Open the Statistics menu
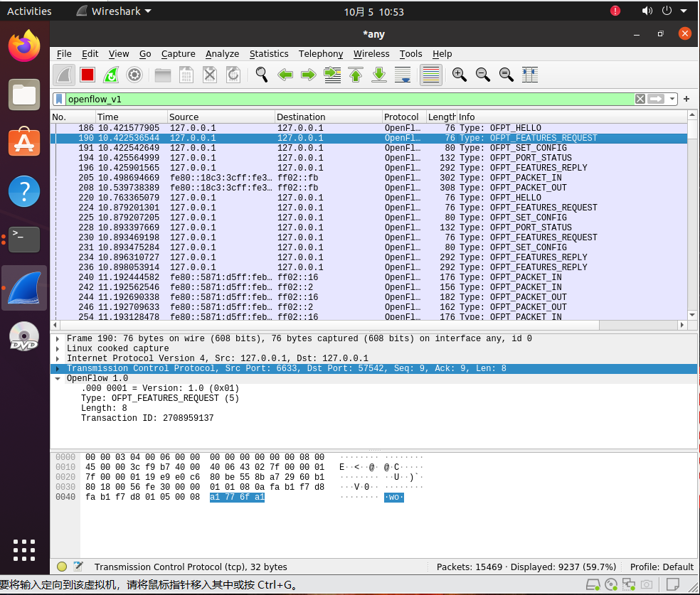Screen dimensions: 700x595 pyautogui.click(x=268, y=53)
